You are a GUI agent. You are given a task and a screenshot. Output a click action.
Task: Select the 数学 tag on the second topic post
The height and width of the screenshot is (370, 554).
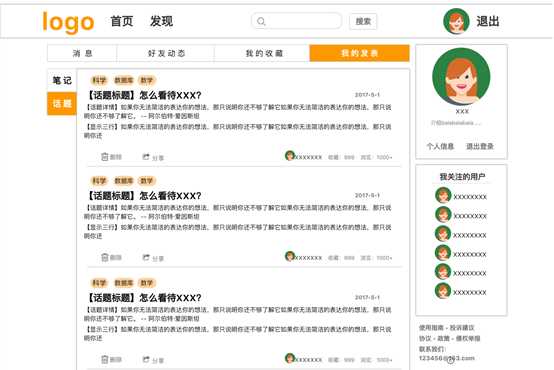coord(147,181)
